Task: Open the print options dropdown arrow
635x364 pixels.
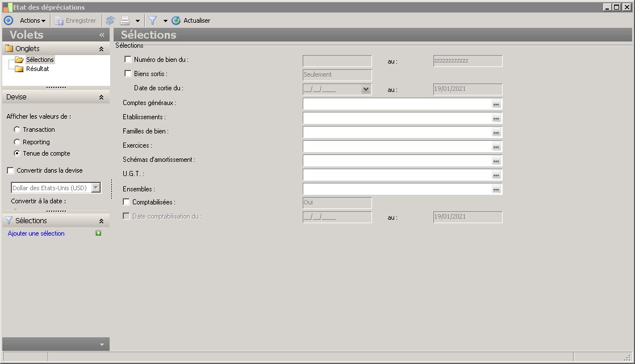Action: coord(137,21)
